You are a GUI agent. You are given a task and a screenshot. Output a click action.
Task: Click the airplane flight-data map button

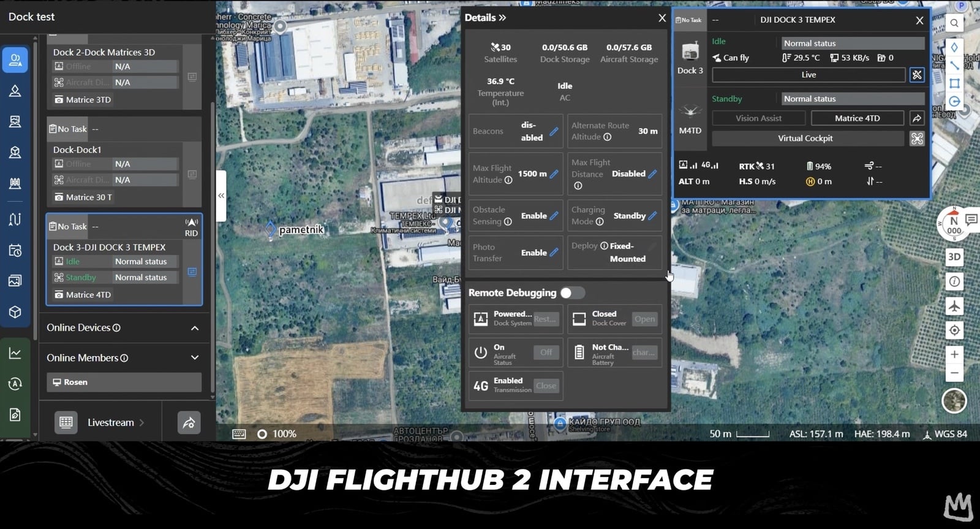(x=954, y=306)
